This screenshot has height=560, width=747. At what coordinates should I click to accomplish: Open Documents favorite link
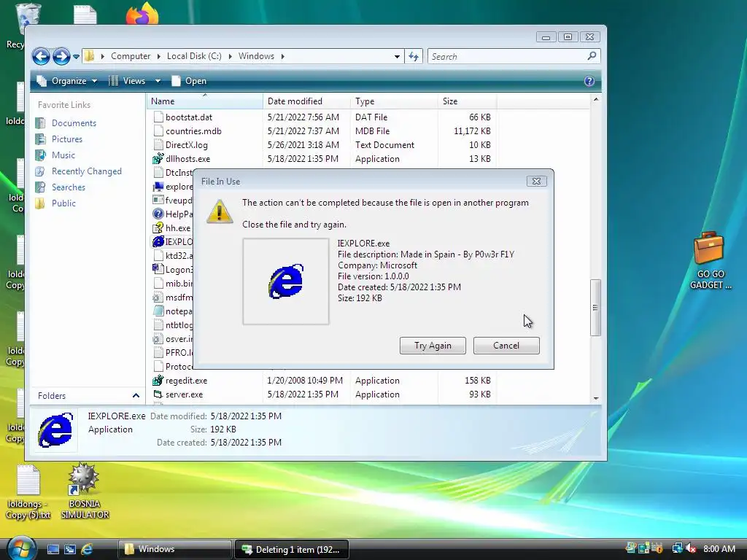pos(74,123)
